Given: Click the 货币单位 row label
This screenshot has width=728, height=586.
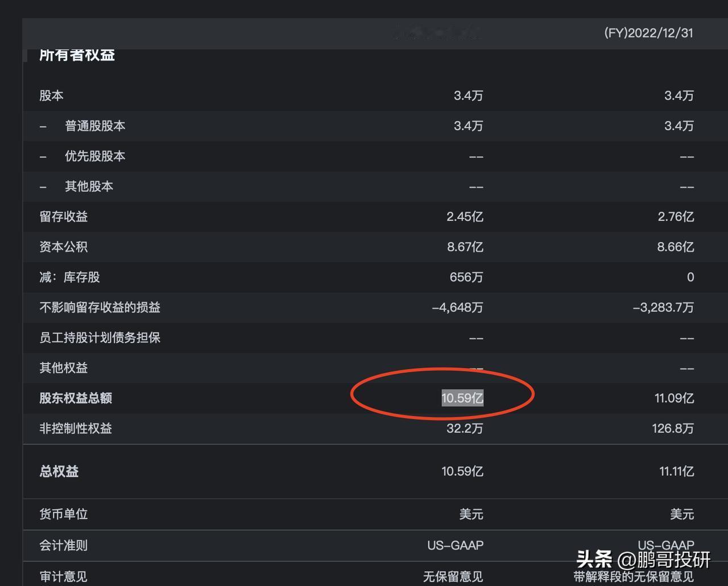Looking at the screenshot, I should point(64,514).
